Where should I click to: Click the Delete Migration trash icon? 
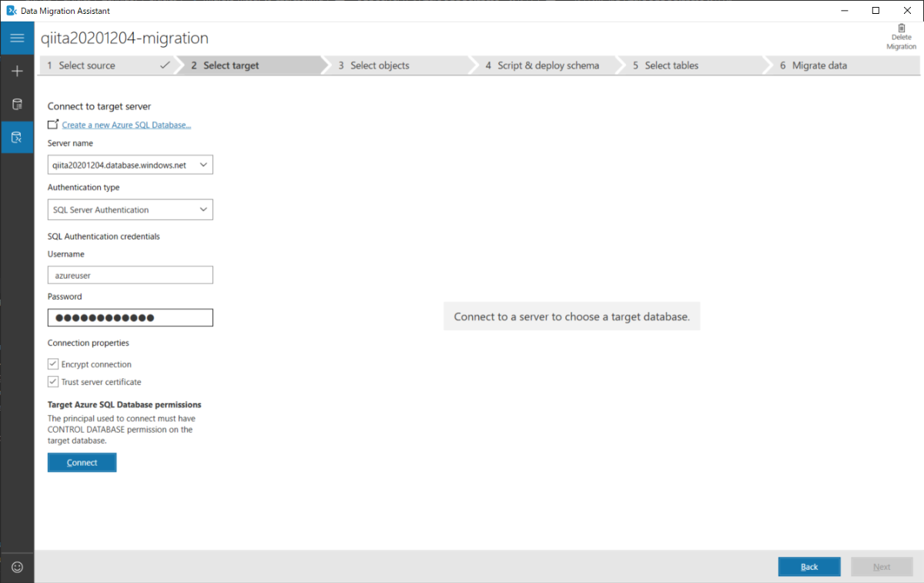coord(902,28)
